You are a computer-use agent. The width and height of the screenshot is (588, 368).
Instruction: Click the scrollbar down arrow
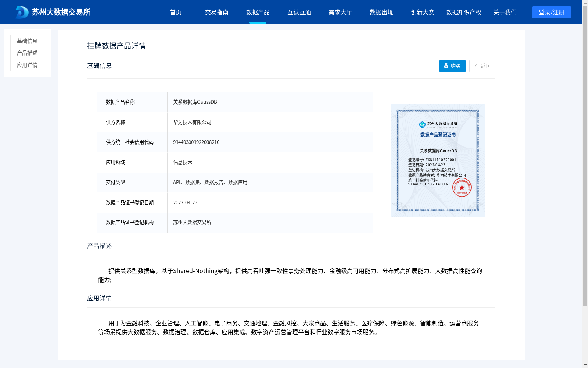(x=585, y=365)
